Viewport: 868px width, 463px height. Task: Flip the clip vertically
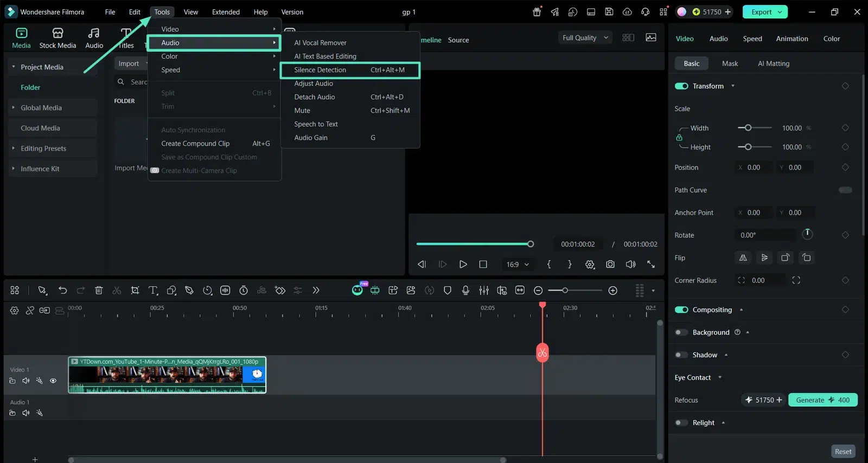point(764,258)
